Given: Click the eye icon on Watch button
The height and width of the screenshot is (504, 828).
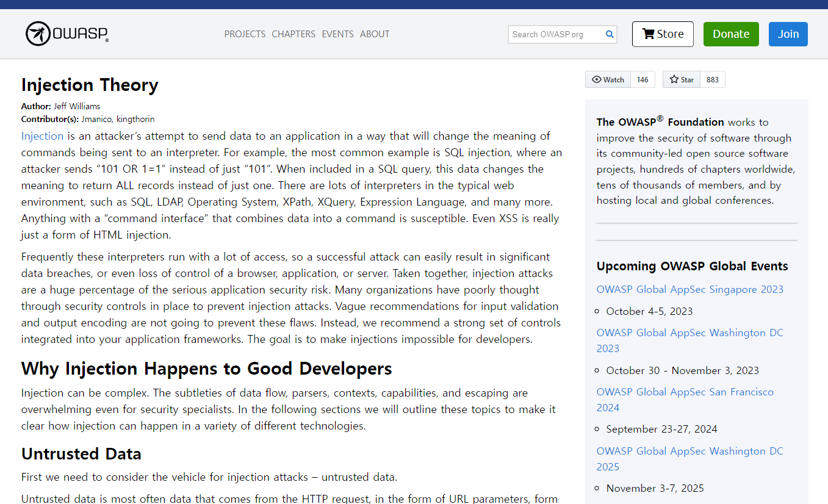Looking at the screenshot, I should 597,79.
